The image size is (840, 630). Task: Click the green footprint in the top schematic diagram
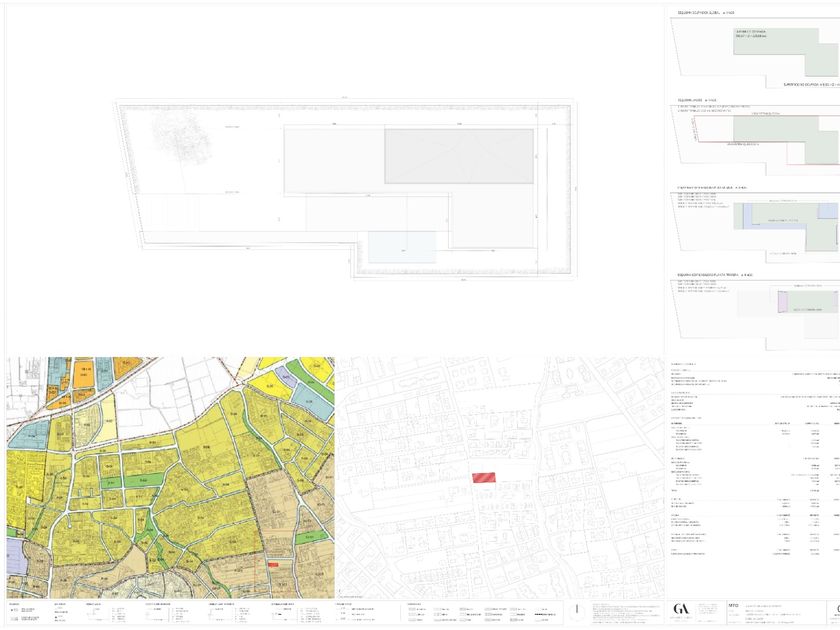[786, 51]
